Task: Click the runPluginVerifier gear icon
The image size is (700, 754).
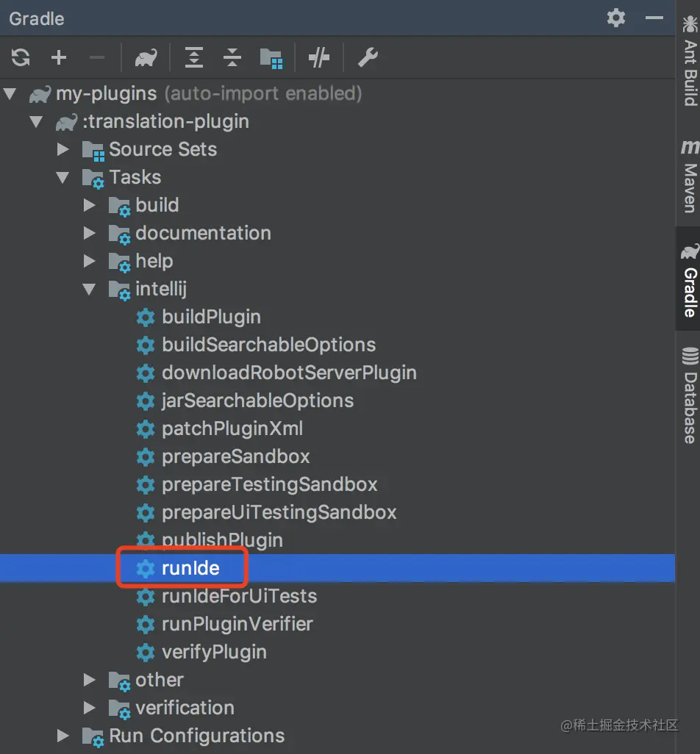Action: (146, 624)
